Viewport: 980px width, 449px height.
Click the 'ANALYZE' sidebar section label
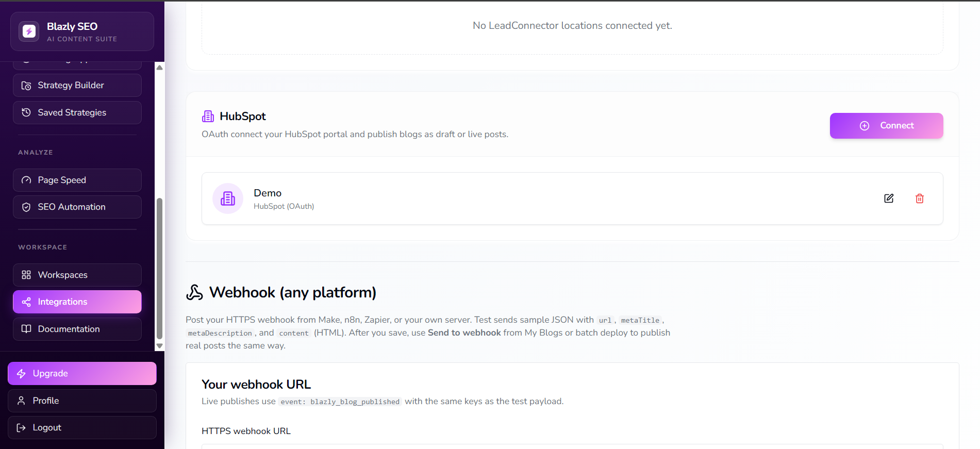coord(36,153)
